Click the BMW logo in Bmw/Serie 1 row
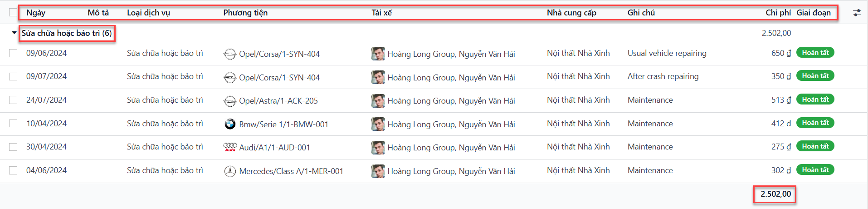 (x=230, y=124)
